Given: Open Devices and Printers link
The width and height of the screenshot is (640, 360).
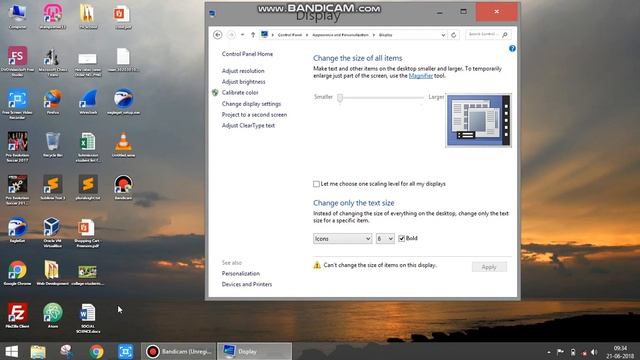Looking at the screenshot, I should pos(247,284).
